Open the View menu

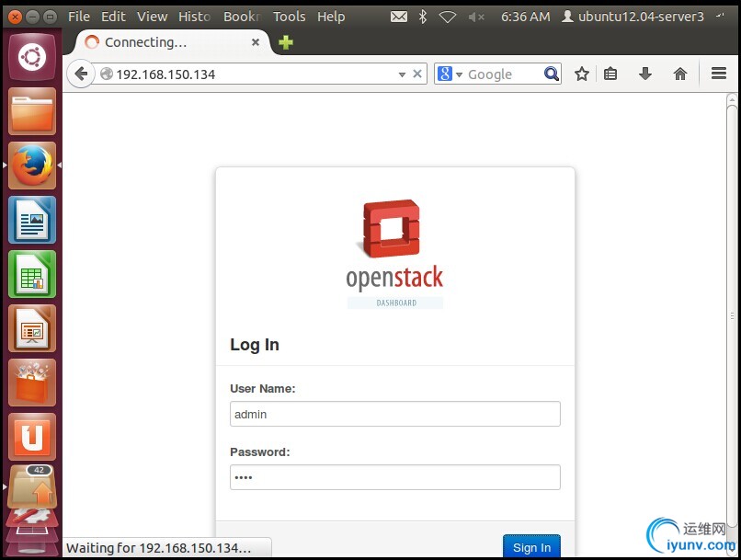[153, 17]
